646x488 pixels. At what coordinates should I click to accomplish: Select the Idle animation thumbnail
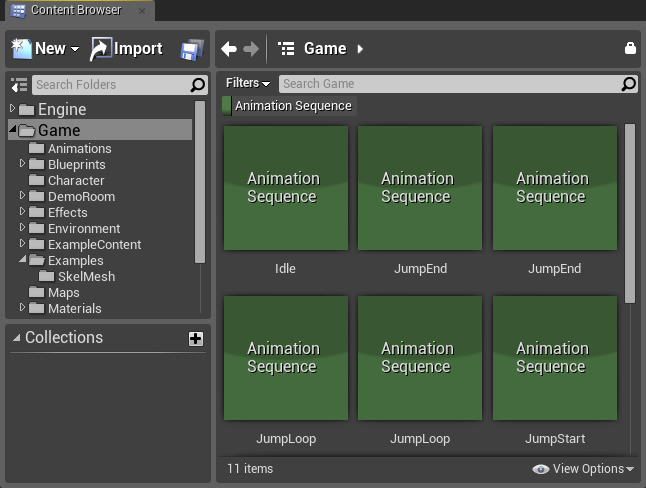point(286,188)
